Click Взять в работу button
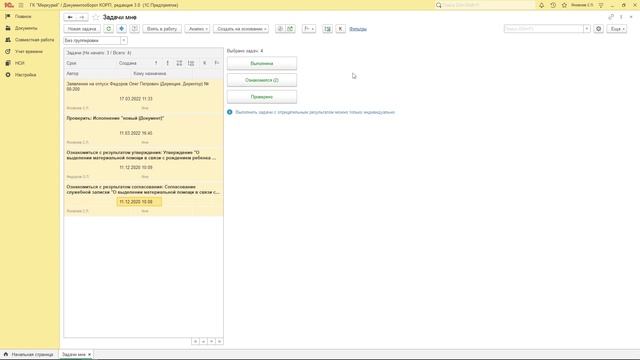This screenshot has height=360, width=640. 162,29
